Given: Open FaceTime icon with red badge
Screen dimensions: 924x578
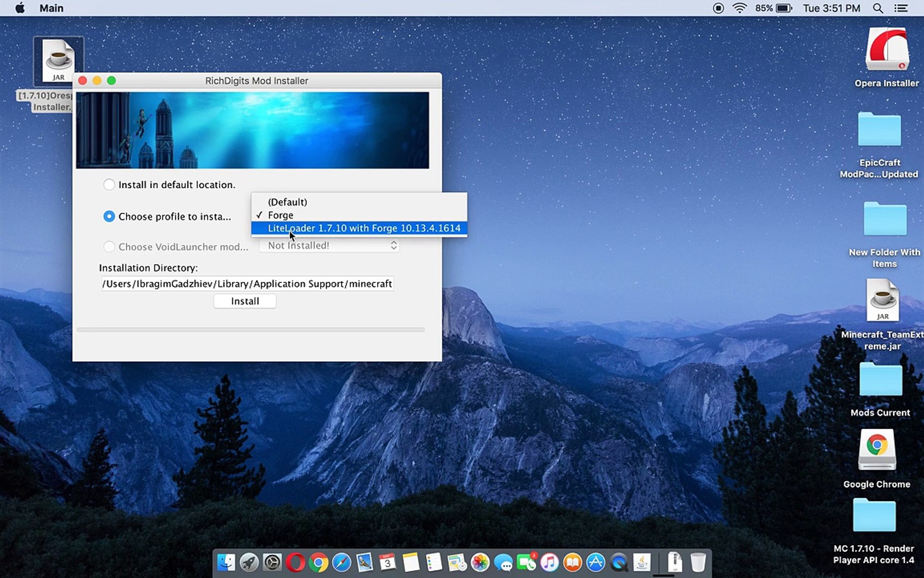Looking at the screenshot, I should click(x=526, y=562).
